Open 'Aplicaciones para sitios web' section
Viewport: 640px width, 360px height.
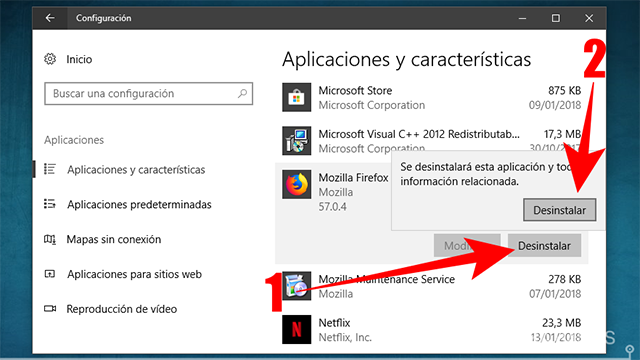(x=134, y=274)
